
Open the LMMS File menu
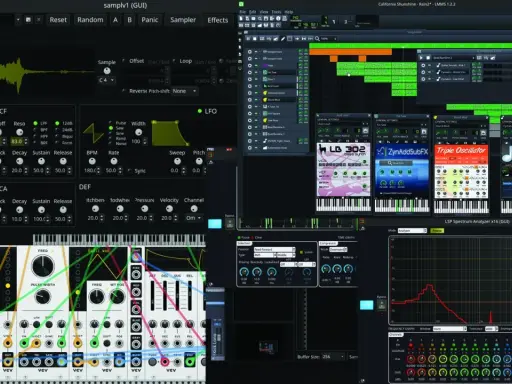tap(242, 12)
